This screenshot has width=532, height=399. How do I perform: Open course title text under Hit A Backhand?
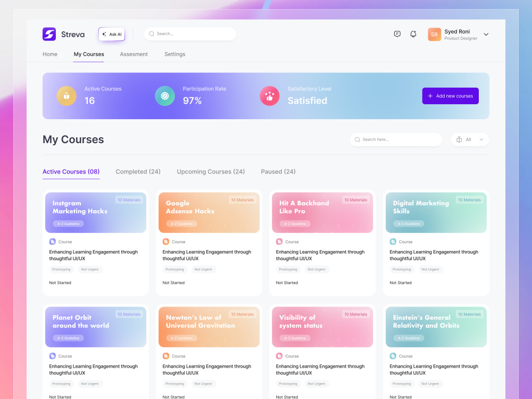pos(320,255)
